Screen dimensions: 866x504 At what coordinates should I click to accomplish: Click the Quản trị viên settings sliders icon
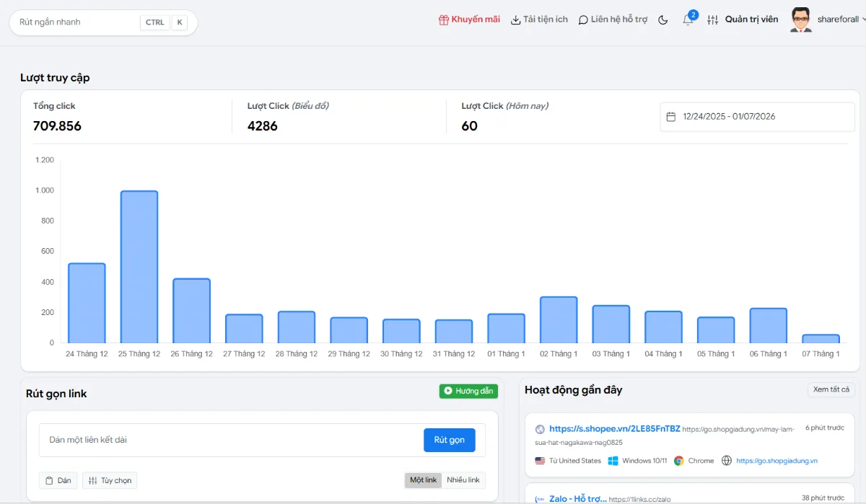click(x=713, y=19)
